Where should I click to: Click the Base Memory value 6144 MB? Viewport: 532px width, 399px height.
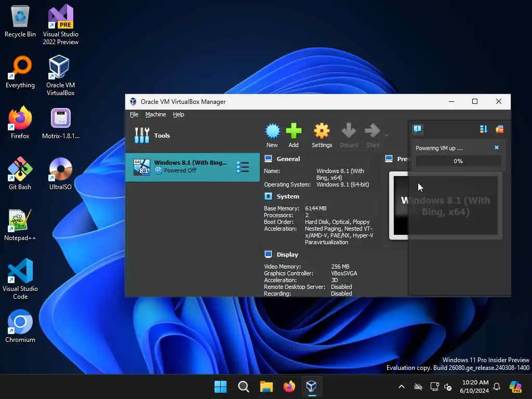315,208
